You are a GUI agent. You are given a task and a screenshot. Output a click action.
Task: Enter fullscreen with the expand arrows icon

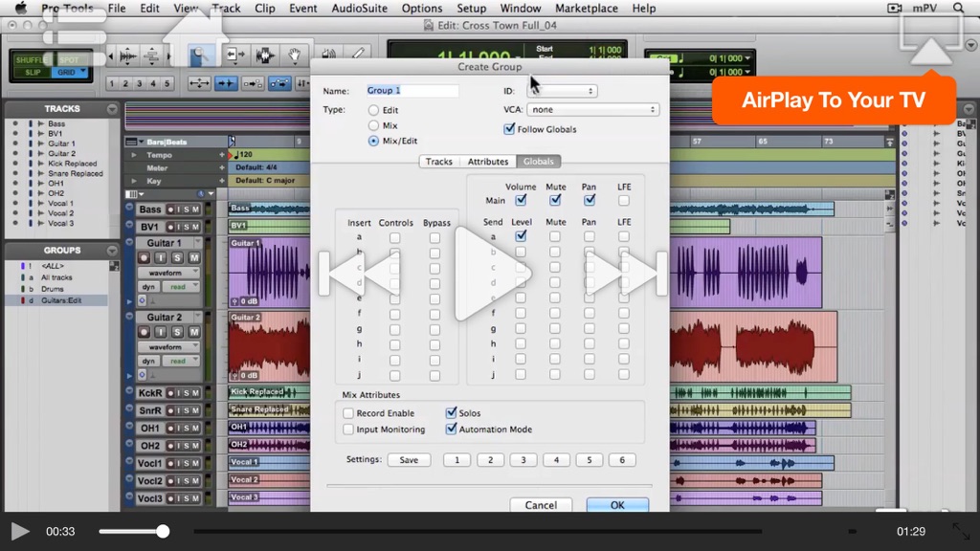(x=961, y=532)
